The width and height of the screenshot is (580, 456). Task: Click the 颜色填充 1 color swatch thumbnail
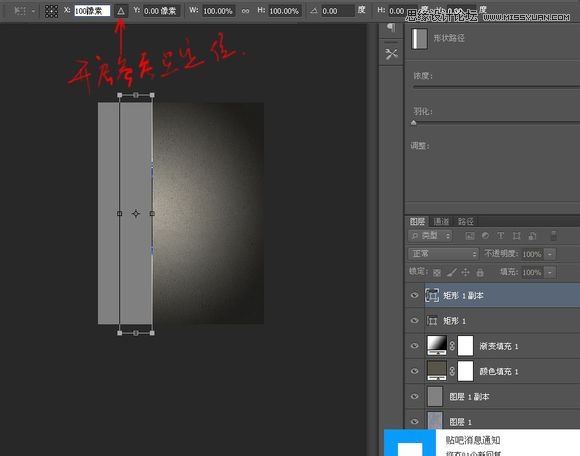(437, 371)
